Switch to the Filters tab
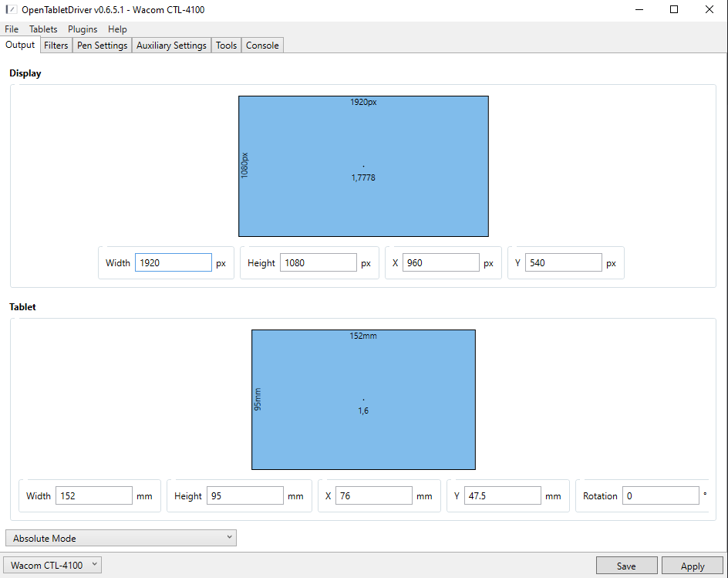728x578 pixels. tap(56, 45)
